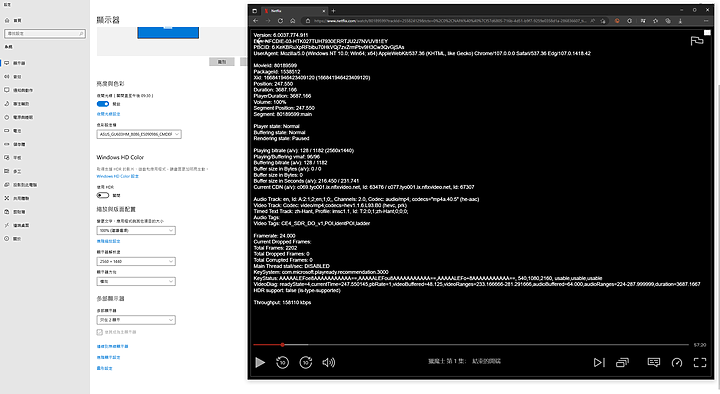Click the Netflix episode title text
Viewport: 720px width, 394px height.
pyautogui.click(x=464, y=361)
